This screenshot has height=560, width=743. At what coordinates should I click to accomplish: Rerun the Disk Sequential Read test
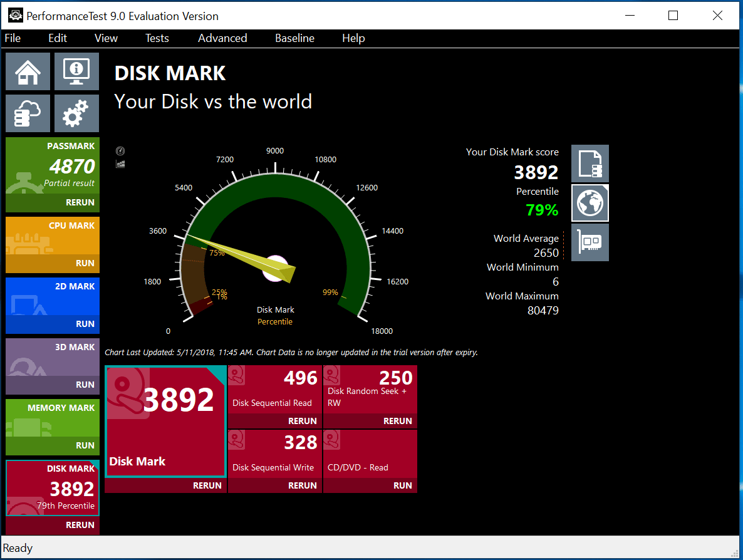click(x=302, y=421)
